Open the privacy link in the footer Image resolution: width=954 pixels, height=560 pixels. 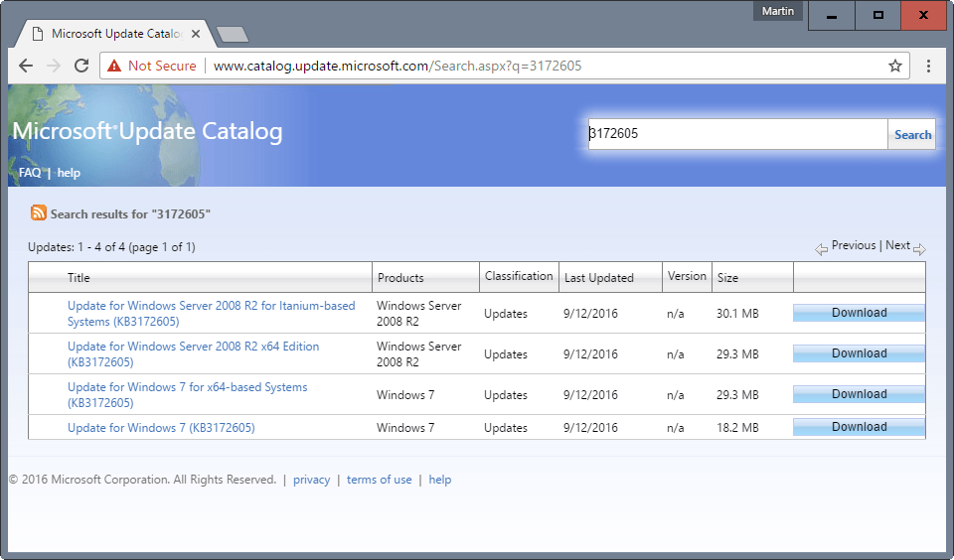(x=311, y=480)
